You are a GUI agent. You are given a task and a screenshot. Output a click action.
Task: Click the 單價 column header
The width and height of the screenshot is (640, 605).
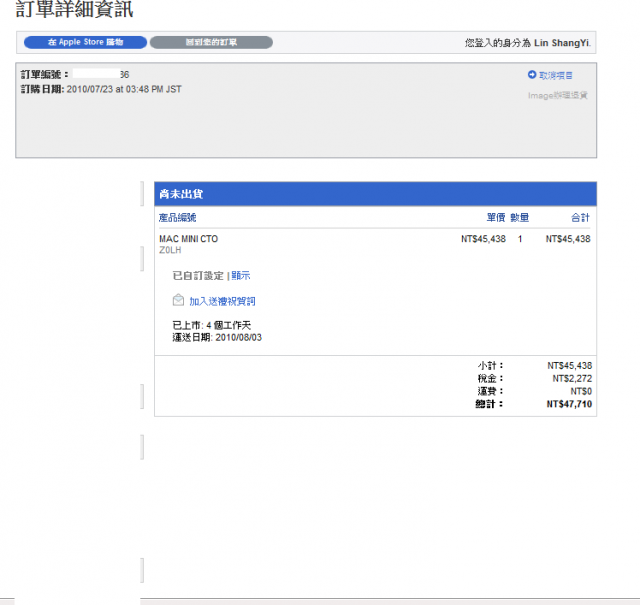(496, 218)
